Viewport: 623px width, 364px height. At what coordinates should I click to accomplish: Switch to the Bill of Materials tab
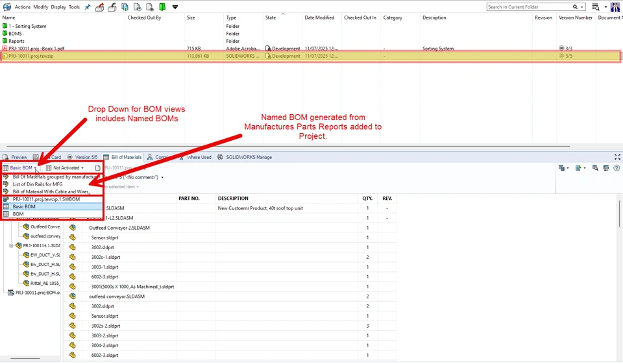123,158
